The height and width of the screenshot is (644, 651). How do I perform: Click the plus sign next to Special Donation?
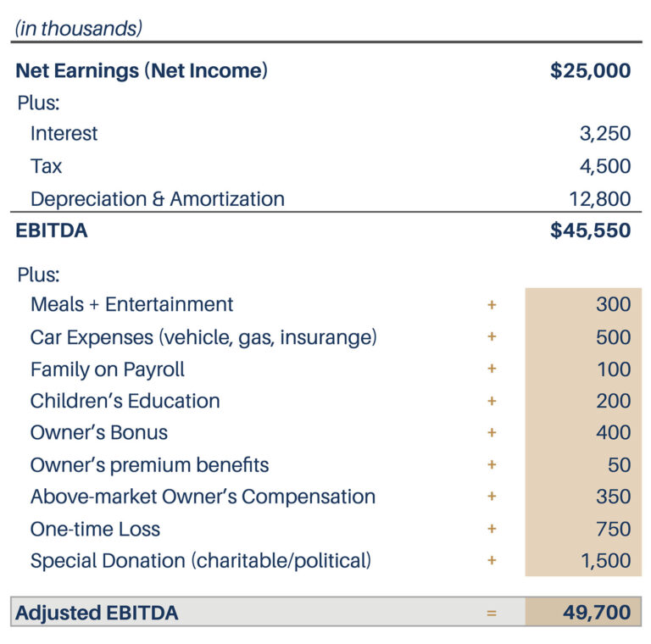(492, 561)
